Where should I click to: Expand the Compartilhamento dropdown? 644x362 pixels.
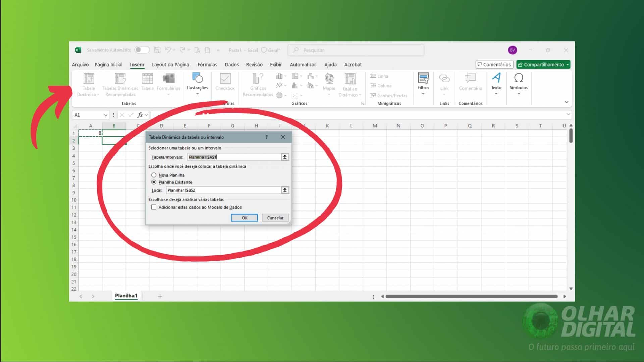pos(567,64)
